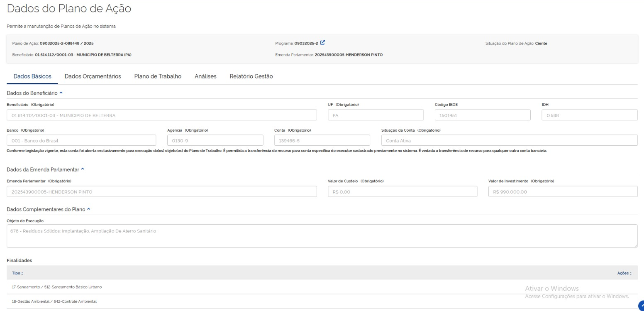Click the scroll-to-top round arrow button
Screen dimensions: 644x311
click(641, 306)
